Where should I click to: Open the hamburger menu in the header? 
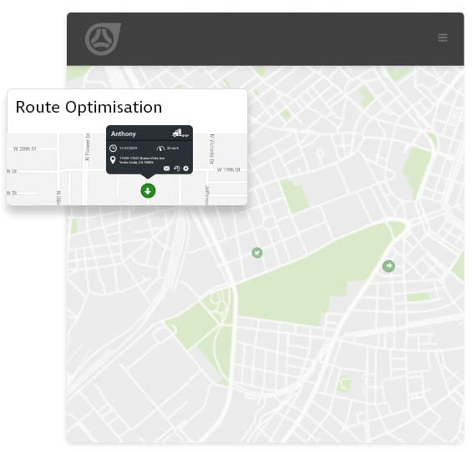[x=443, y=38]
